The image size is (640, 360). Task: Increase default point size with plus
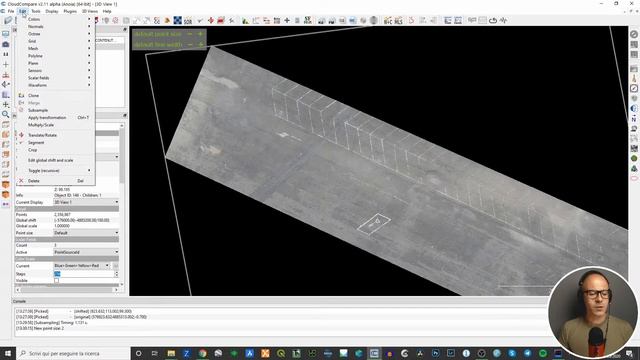click(x=200, y=34)
